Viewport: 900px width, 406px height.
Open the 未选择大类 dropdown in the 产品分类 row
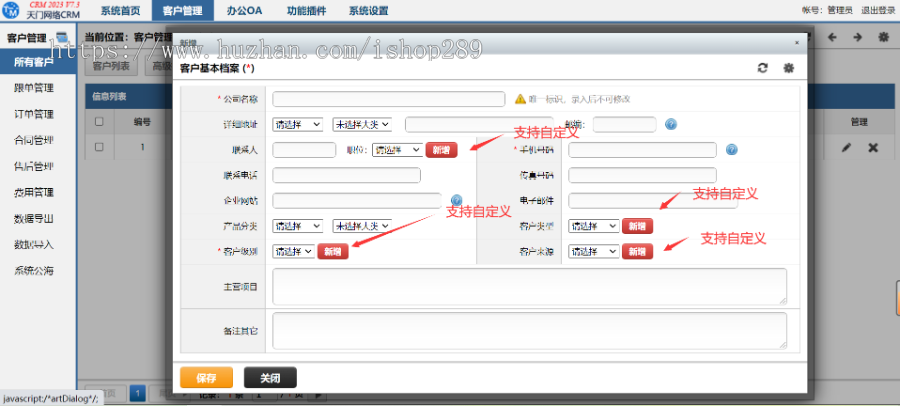362,226
